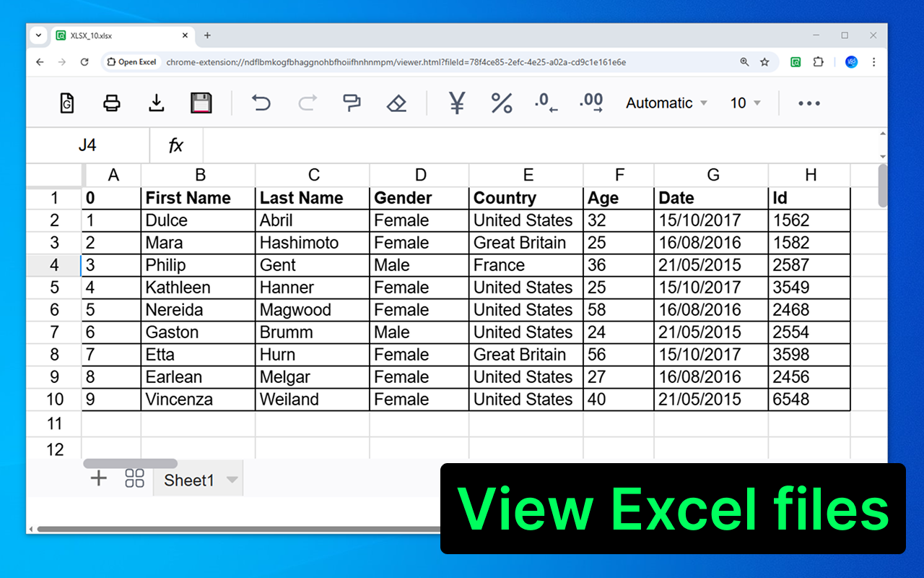This screenshot has height=578, width=924.
Task: Open a new browser tab
Action: (207, 35)
